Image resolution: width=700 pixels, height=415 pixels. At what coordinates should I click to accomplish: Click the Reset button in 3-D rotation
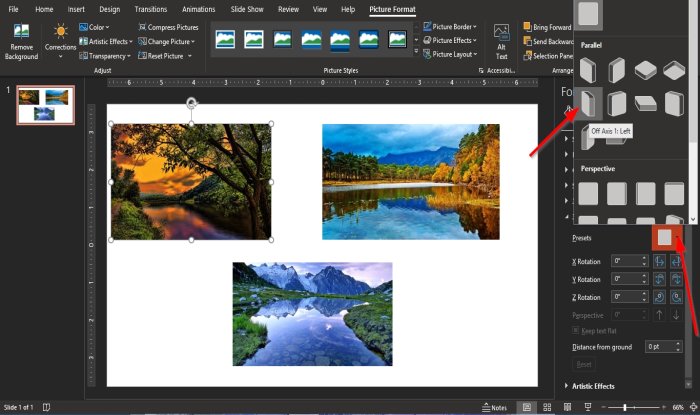584,364
